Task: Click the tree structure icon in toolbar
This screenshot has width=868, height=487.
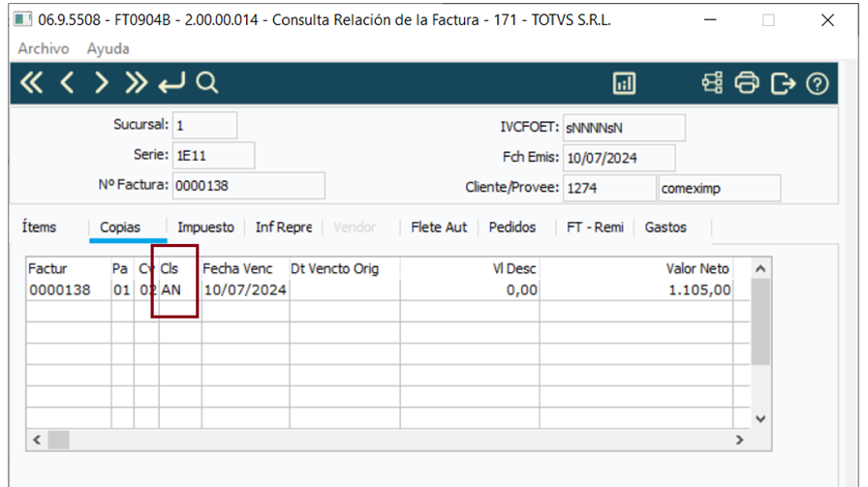Action: click(712, 83)
